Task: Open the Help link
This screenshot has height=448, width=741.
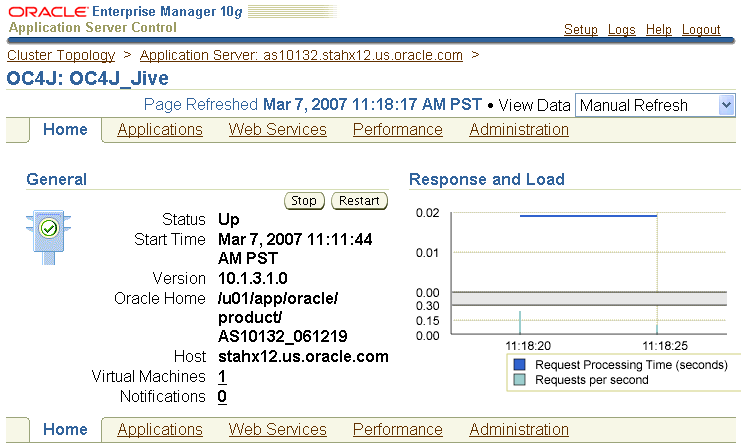Action: 659,29
